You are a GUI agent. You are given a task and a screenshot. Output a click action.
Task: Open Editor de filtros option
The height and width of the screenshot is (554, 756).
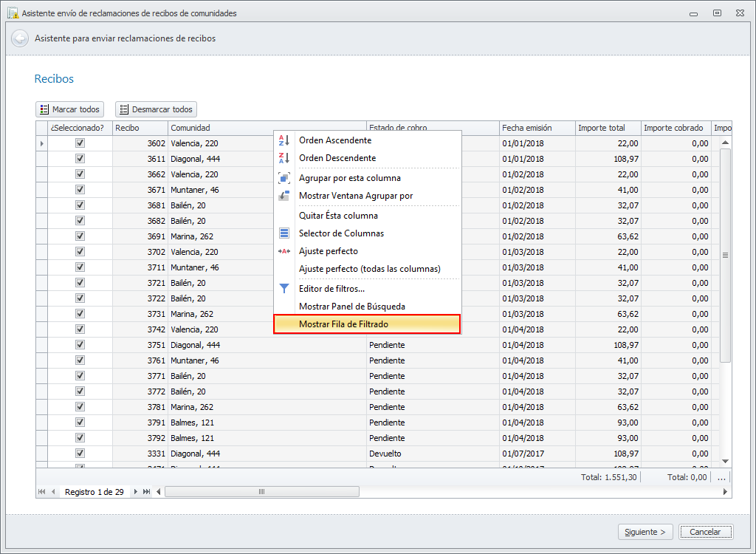pyautogui.click(x=368, y=289)
